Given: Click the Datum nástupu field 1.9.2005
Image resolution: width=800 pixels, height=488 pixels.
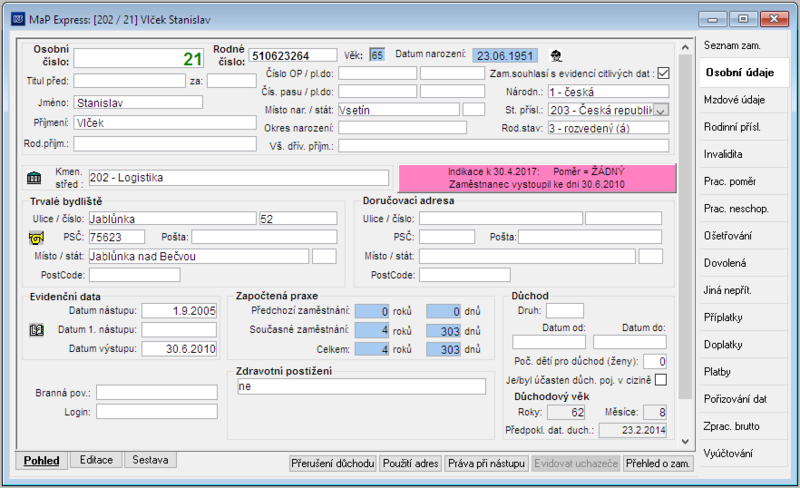Looking at the screenshot, I should pos(179,310).
